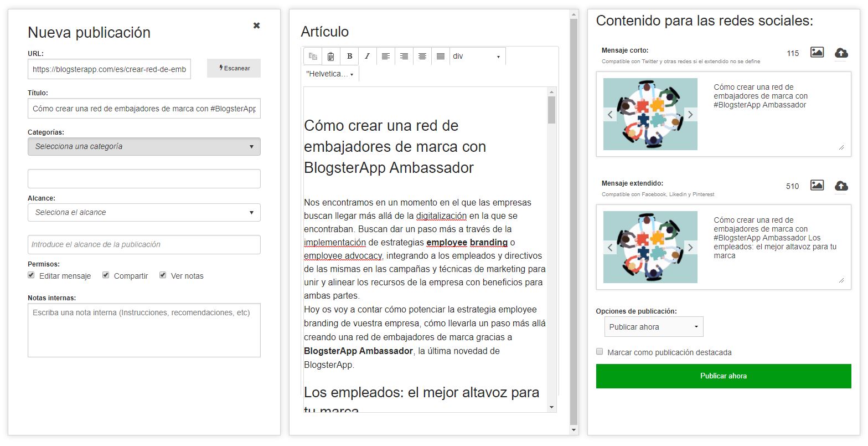This screenshot has height=446, width=868.
Task: Open the Helvetica font family dropdown
Action: click(x=330, y=74)
